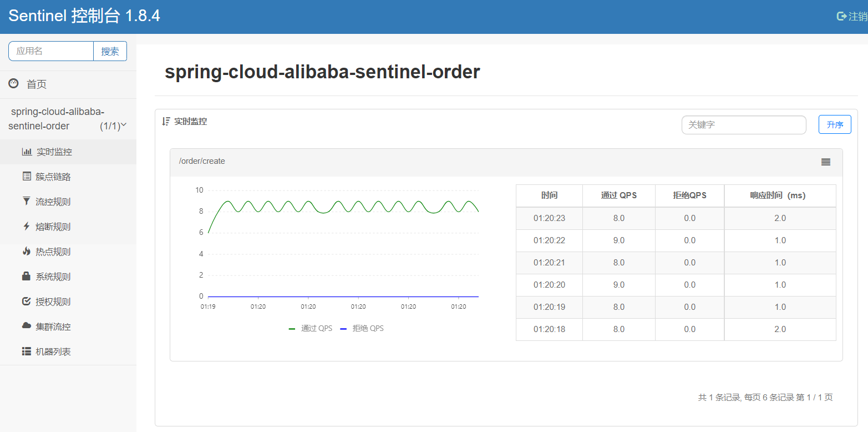868x432 pixels.
Task: Click the sort icon beside 实时监控 title
Action: 165,121
